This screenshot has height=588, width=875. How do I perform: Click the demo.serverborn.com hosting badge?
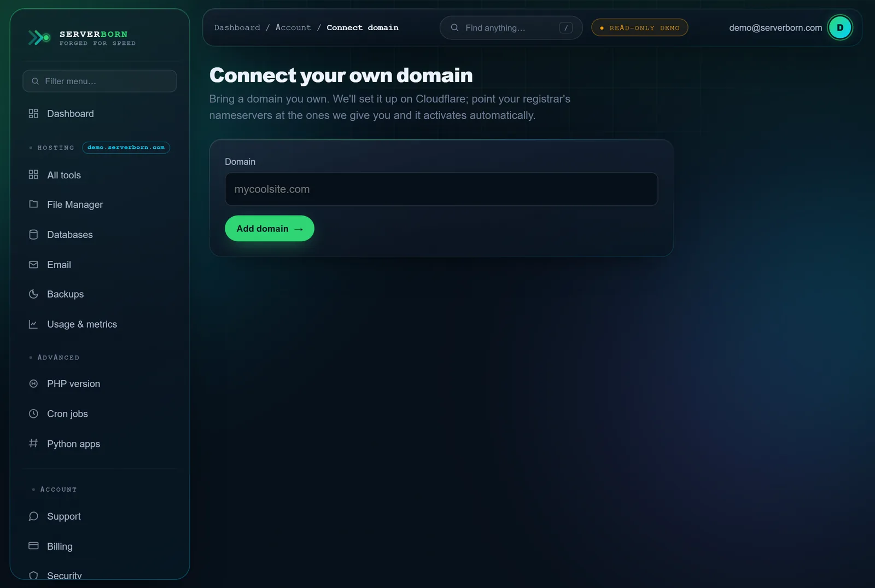point(126,148)
